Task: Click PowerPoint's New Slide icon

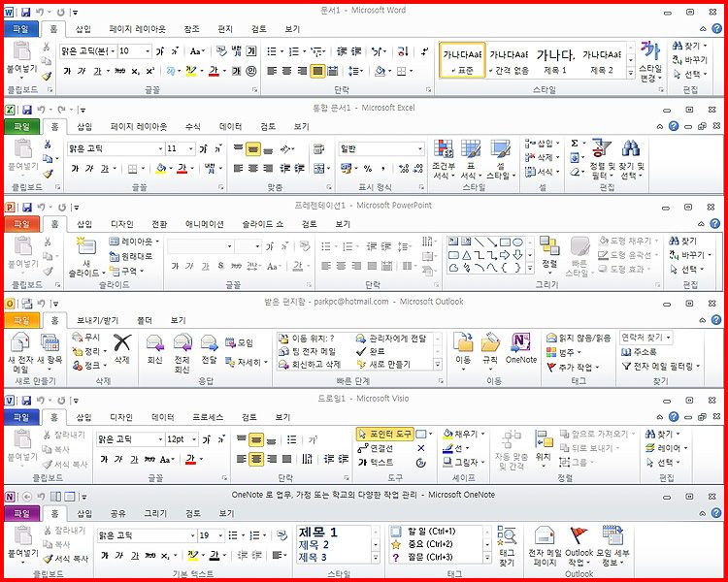Action: pos(86,246)
